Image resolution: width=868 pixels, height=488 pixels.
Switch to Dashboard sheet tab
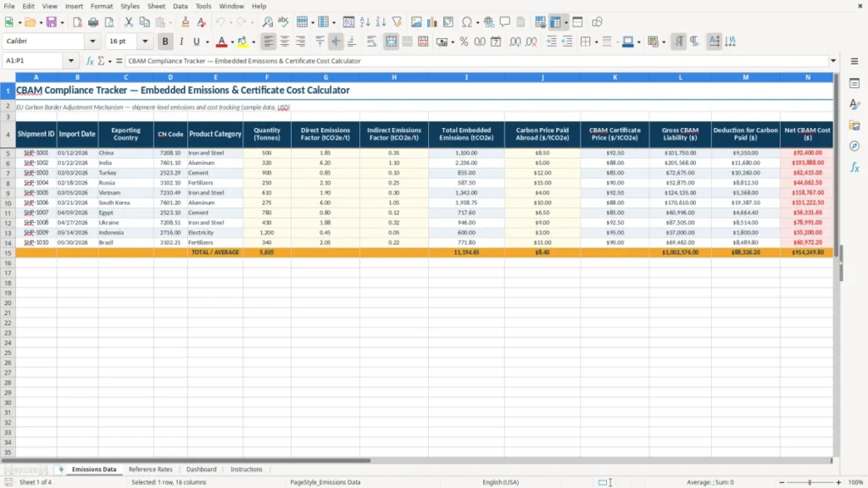202,469
